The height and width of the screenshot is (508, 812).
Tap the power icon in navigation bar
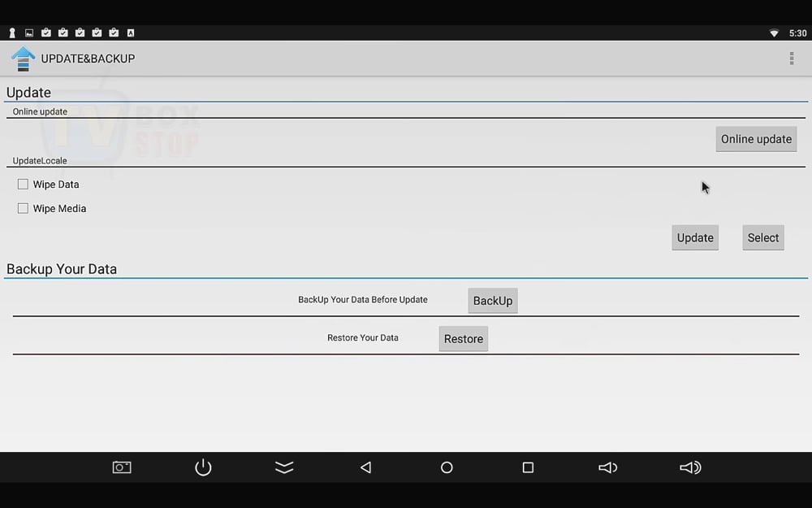[203, 467]
